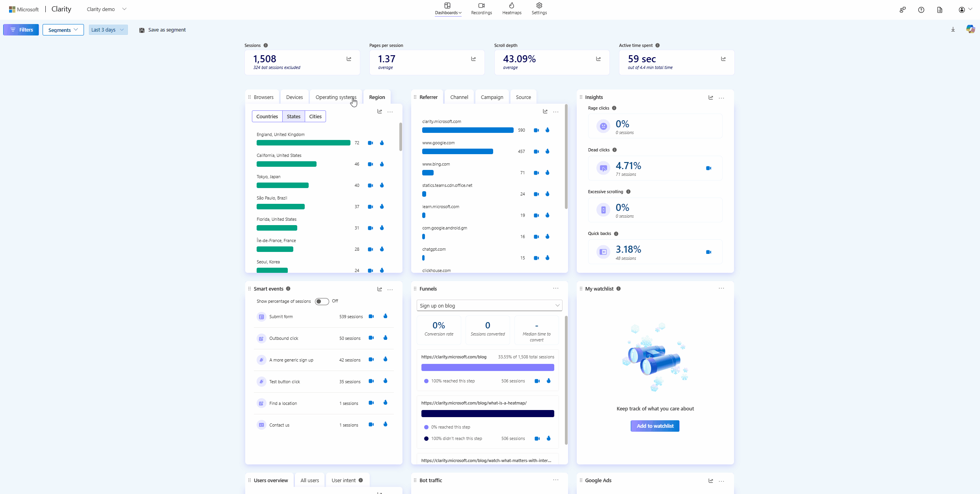This screenshot has height=494, width=980.
Task: Switch to the All users tab
Action: 309,480
